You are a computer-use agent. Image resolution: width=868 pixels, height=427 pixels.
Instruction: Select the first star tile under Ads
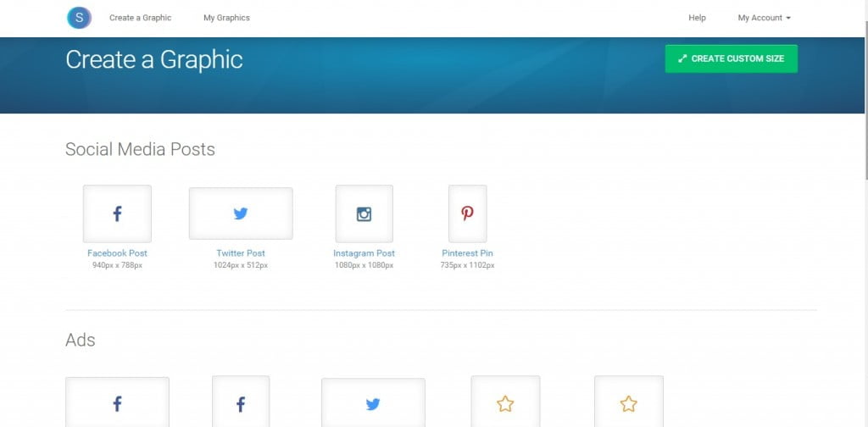coord(505,403)
